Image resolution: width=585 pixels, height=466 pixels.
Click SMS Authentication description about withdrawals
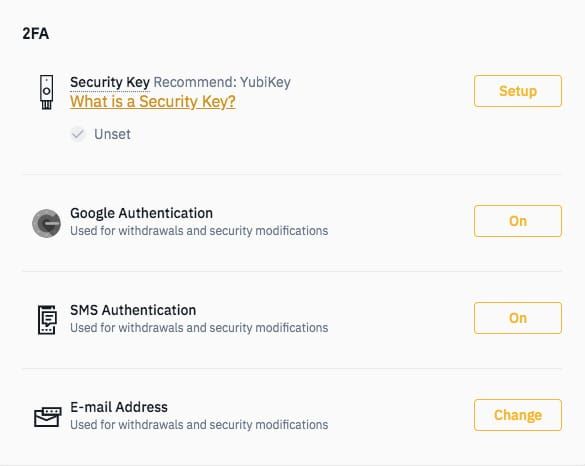pos(199,328)
